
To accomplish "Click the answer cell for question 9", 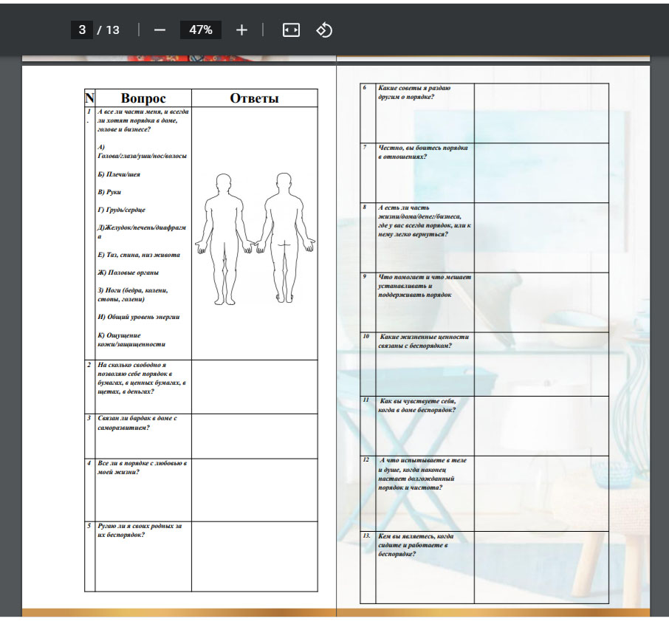I will click(541, 301).
